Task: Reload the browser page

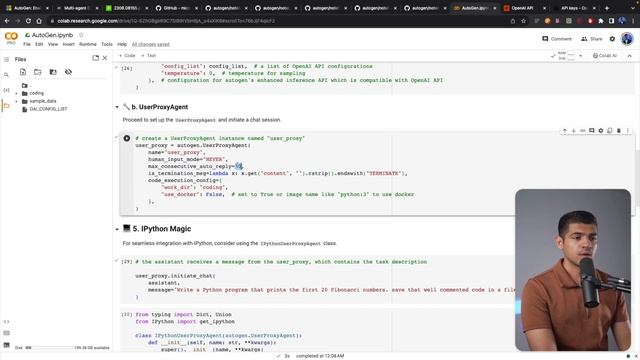Action: (28, 21)
